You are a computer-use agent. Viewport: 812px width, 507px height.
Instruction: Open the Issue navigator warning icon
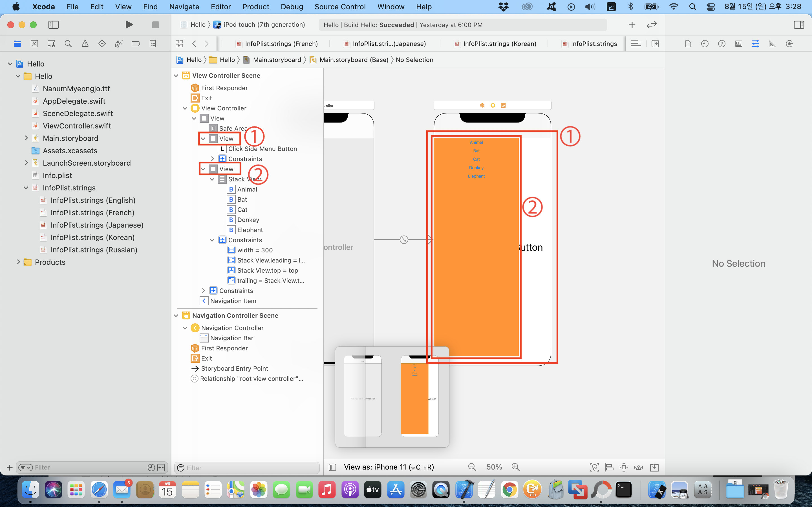click(85, 44)
